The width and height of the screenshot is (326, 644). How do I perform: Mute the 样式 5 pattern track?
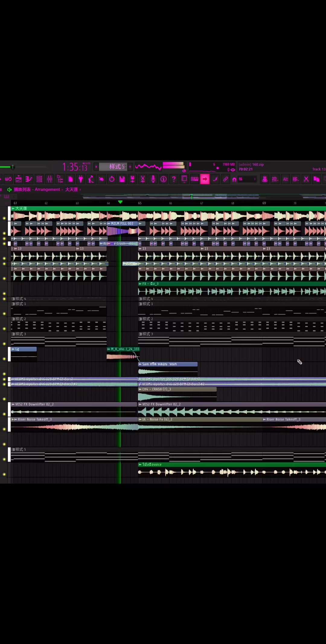click(4, 459)
